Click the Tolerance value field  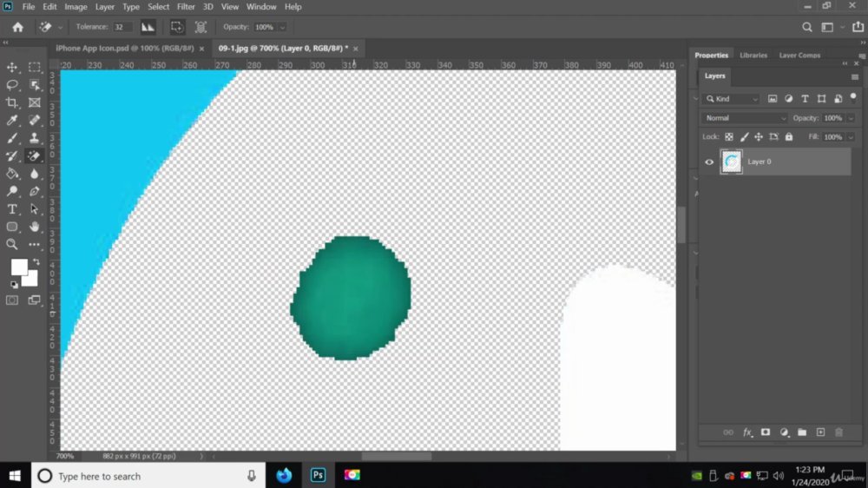pos(122,27)
